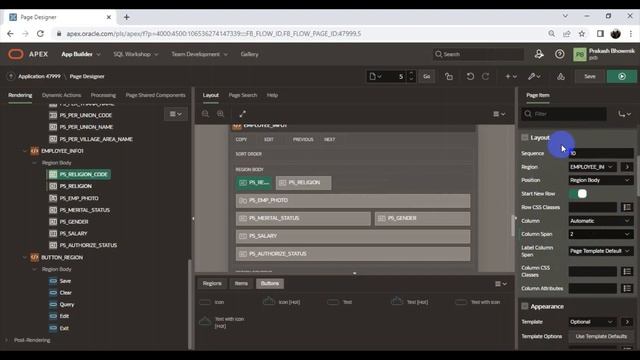Viewport: 640px width, 360px height.
Task: Bookmark this page with star icon
Action: point(582,34)
